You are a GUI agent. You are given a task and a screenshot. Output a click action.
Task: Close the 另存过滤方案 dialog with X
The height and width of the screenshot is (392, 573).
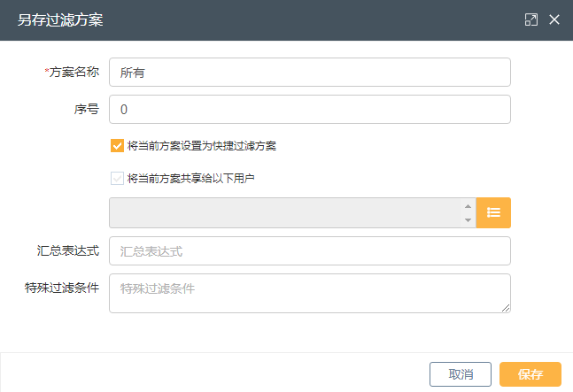(554, 19)
